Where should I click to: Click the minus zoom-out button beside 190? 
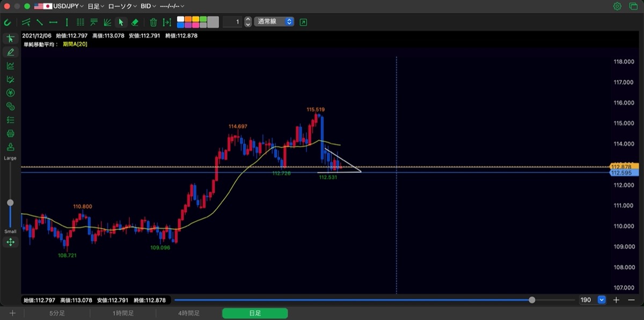(631, 300)
